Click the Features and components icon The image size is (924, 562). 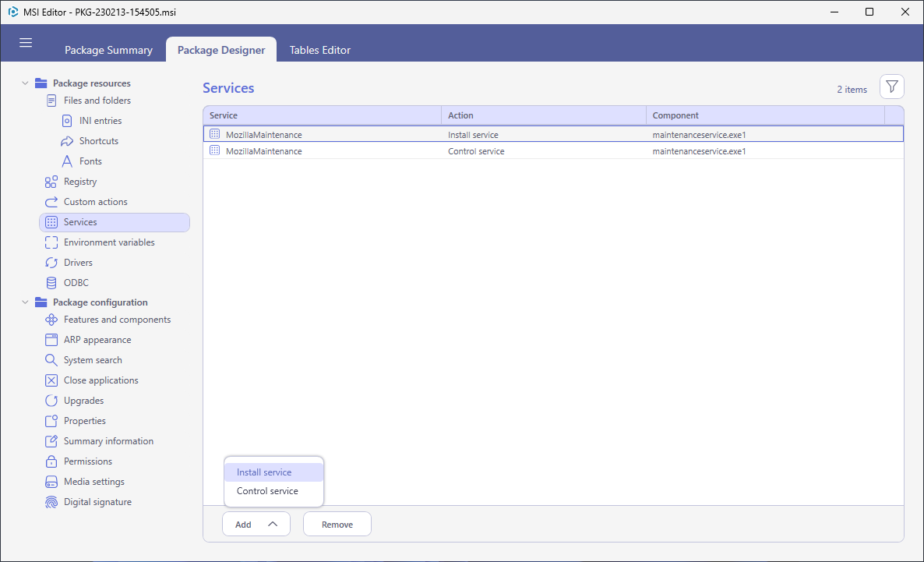pos(51,320)
